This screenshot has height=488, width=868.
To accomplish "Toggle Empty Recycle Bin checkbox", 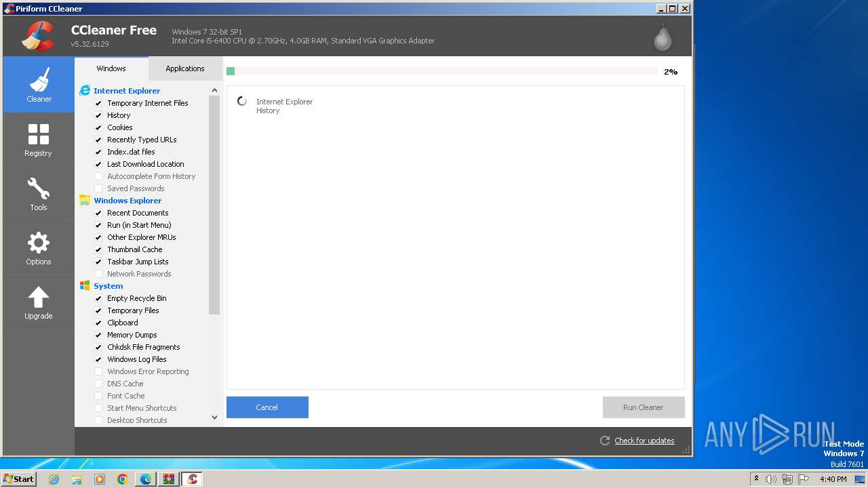I will pos(98,298).
